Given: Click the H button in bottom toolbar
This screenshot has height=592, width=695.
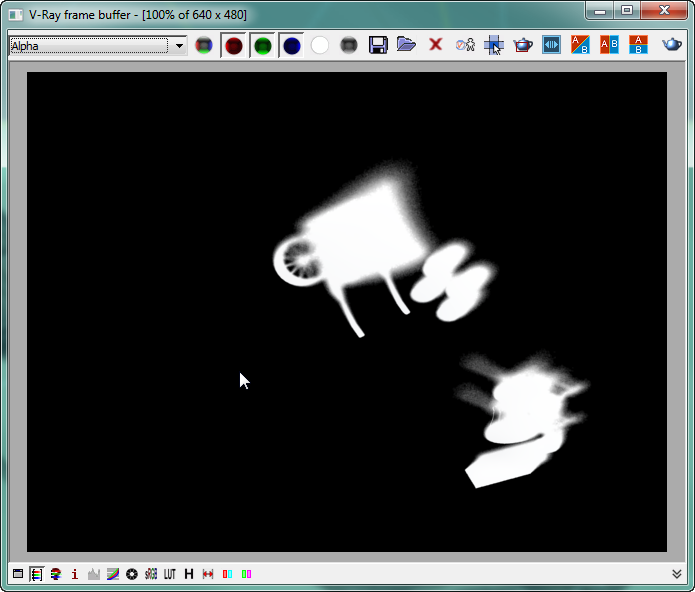Looking at the screenshot, I should pyautogui.click(x=188, y=574).
